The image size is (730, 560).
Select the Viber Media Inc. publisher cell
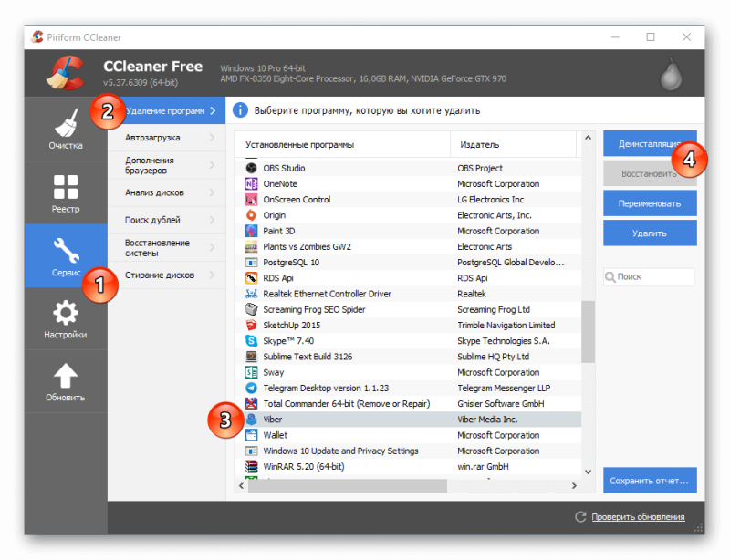(x=487, y=420)
